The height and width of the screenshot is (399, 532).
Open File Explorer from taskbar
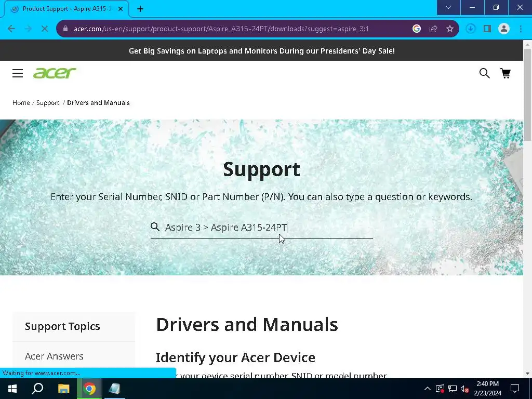point(63,389)
